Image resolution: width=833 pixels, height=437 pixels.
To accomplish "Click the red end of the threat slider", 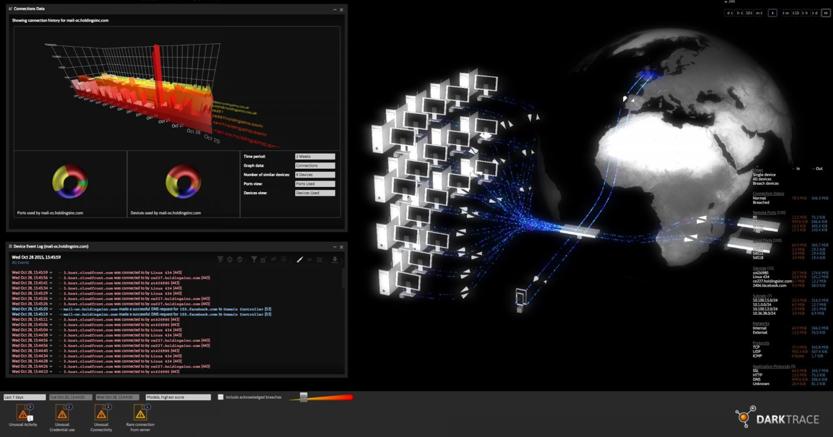I will click(x=348, y=397).
